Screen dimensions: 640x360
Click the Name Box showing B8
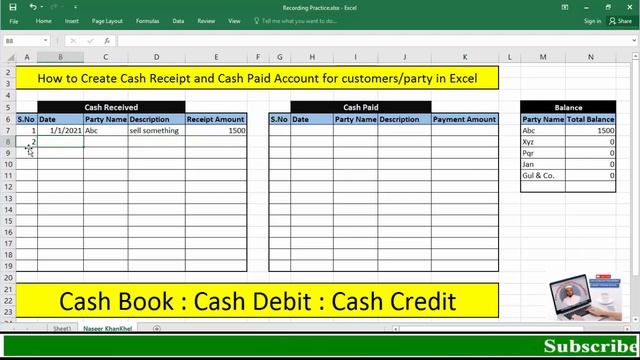point(22,41)
